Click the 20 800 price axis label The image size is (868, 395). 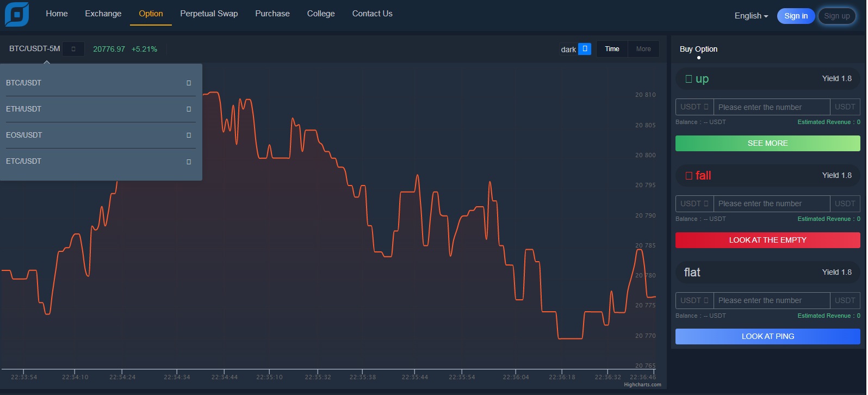click(646, 155)
